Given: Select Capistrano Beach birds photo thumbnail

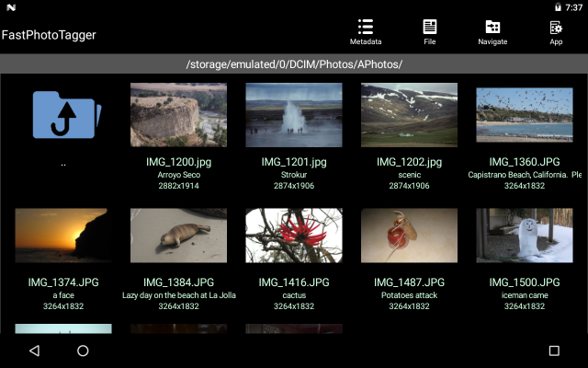Looking at the screenshot, I should tap(524, 115).
